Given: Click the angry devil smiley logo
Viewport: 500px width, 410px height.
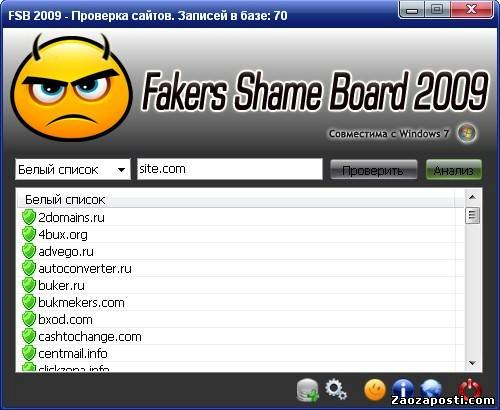Looking at the screenshot, I should 71,87.
